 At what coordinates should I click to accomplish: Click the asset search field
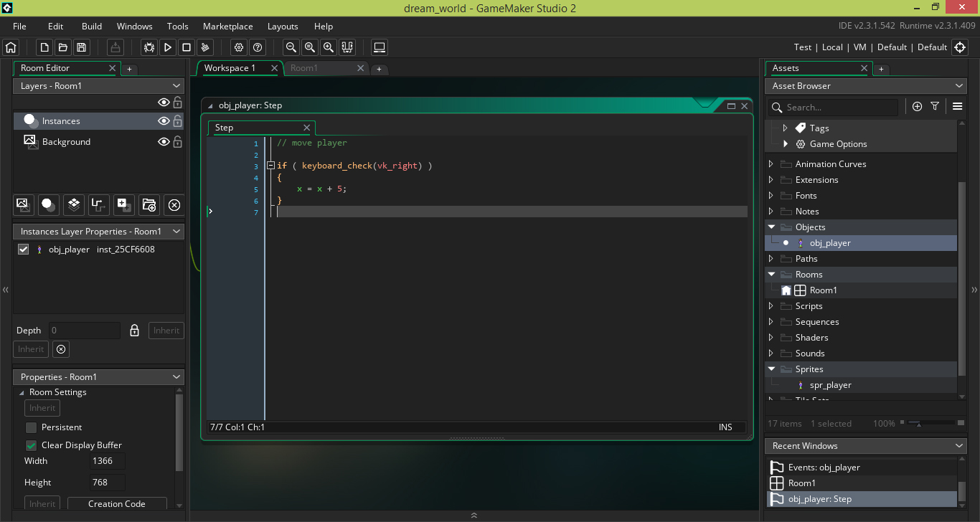click(x=833, y=107)
